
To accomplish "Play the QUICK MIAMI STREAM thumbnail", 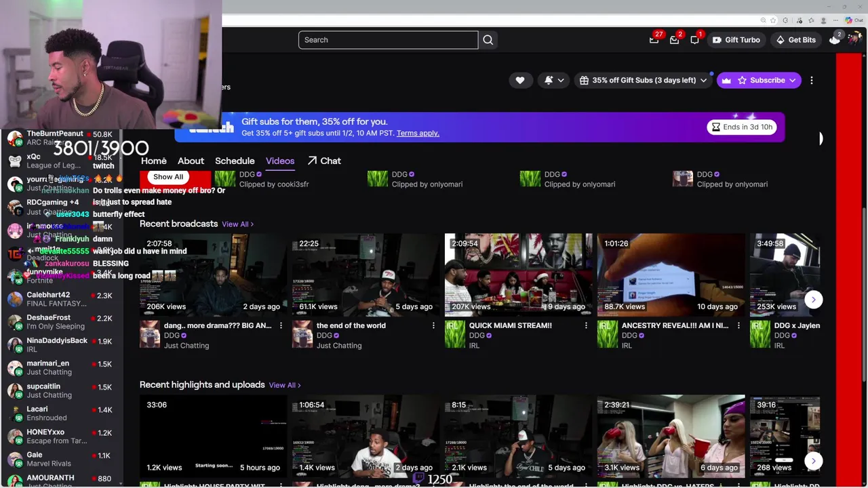I will [519, 275].
